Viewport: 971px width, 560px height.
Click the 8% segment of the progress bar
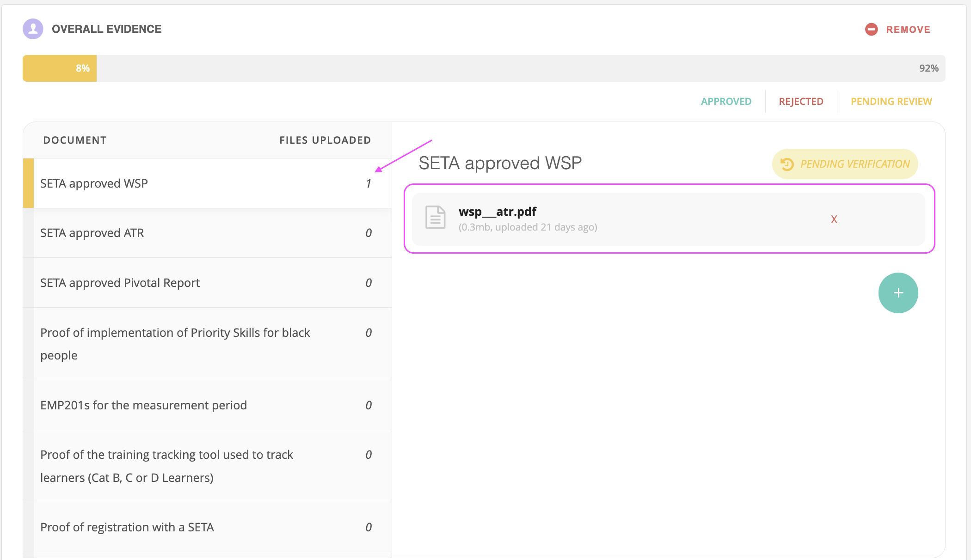[59, 68]
